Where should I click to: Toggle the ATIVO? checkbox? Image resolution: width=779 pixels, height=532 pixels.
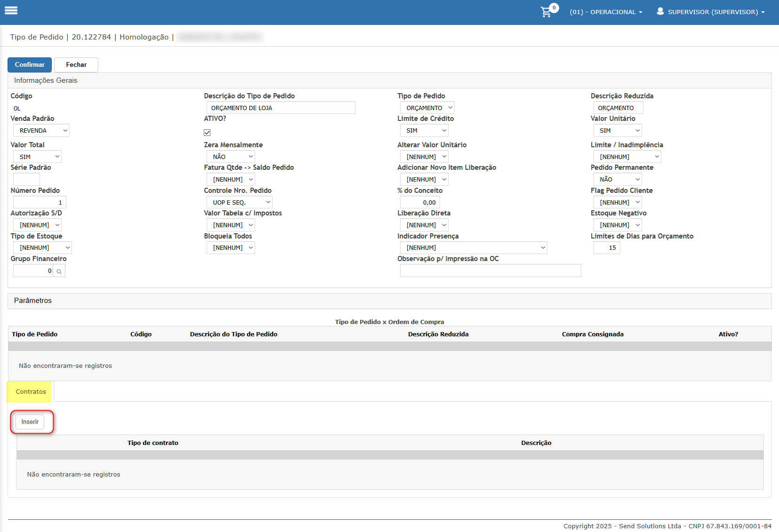pyautogui.click(x=207, y=133)
